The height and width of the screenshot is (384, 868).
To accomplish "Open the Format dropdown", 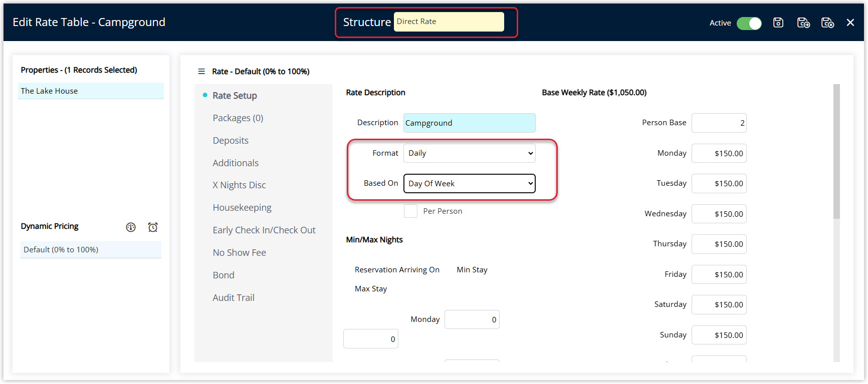I will pos(469,153).
